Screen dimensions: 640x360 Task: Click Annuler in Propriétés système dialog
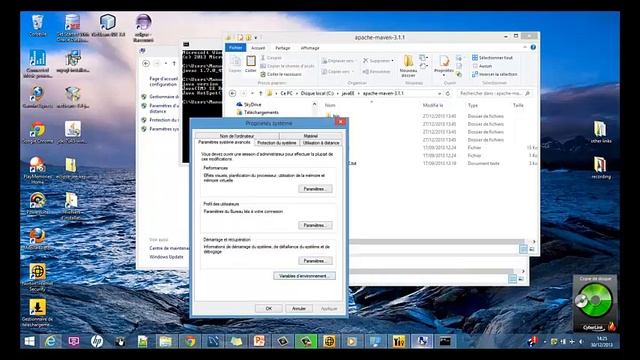pos(299,309)
